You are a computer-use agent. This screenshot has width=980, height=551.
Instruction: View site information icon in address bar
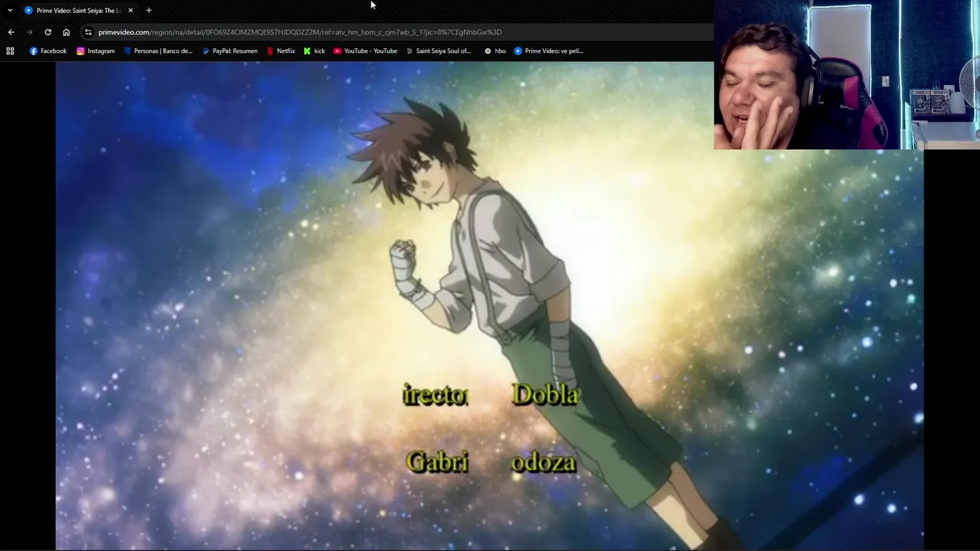(88, 32)
